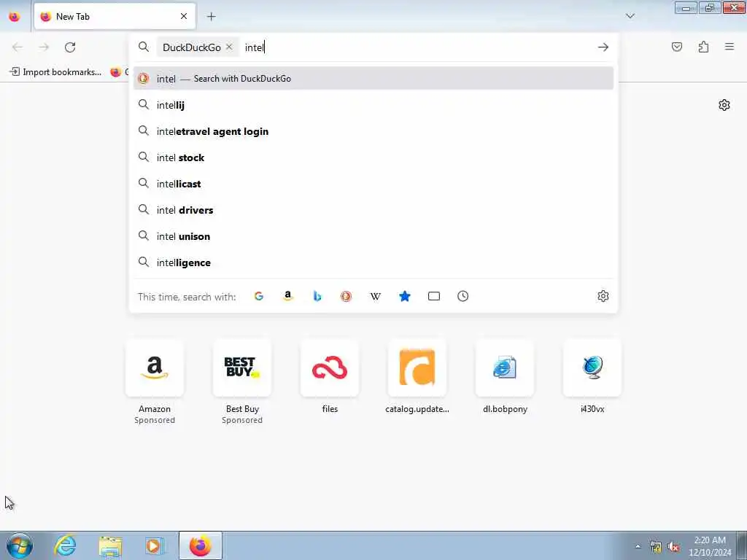Personalize new tab with gear icon
The image size is (747, 560).
pos(724,105)
